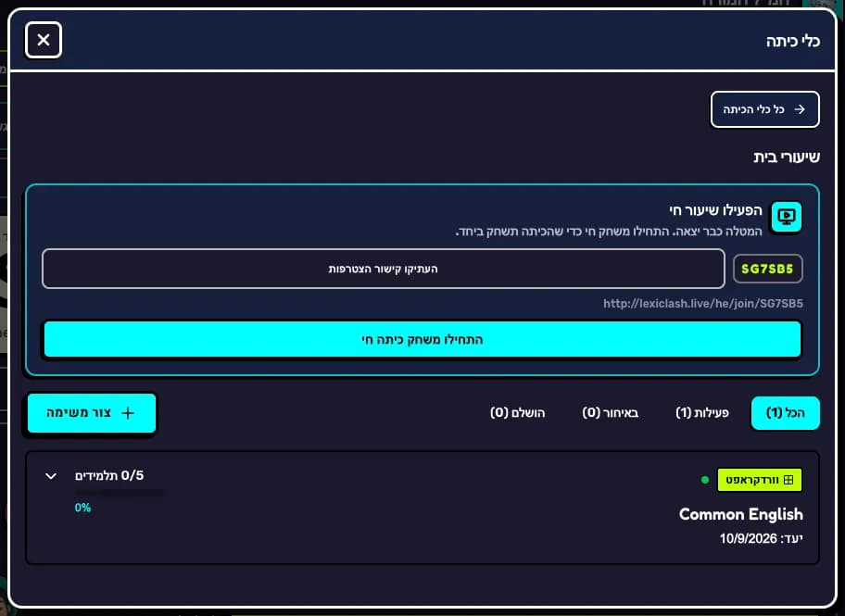
Task: Click the 0/5 תלמידים student count
Action: 109,475
